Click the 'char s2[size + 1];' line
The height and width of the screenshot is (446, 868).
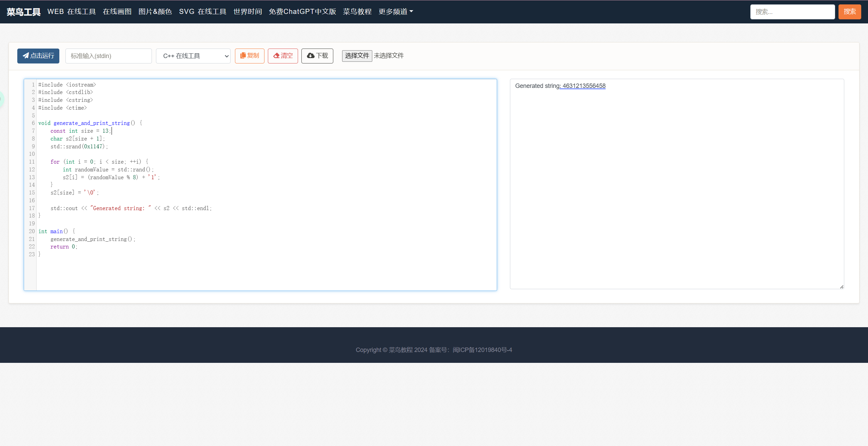click(78, 139)
